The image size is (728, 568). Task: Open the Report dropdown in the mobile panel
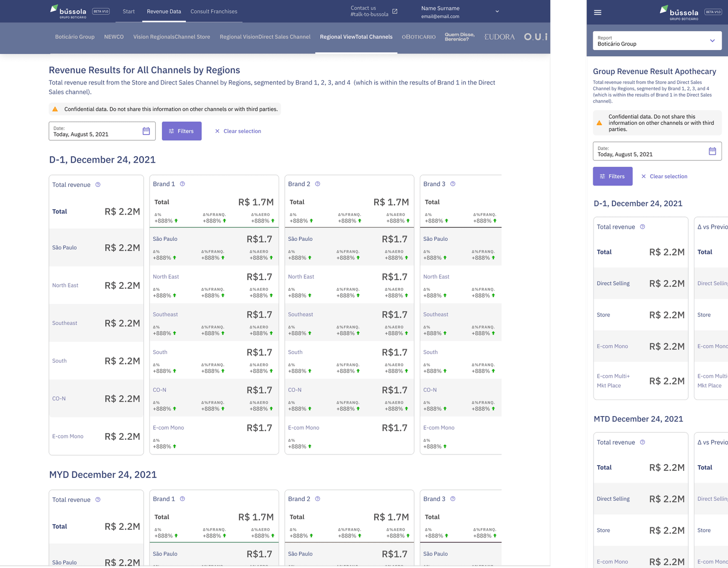pyautogui.click(x=657, y=41)
